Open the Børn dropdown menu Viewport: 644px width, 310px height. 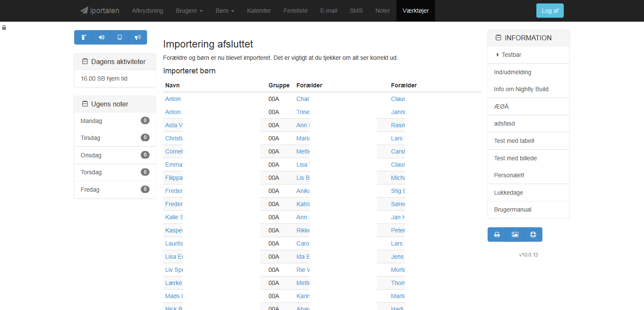tap(225, 11)
